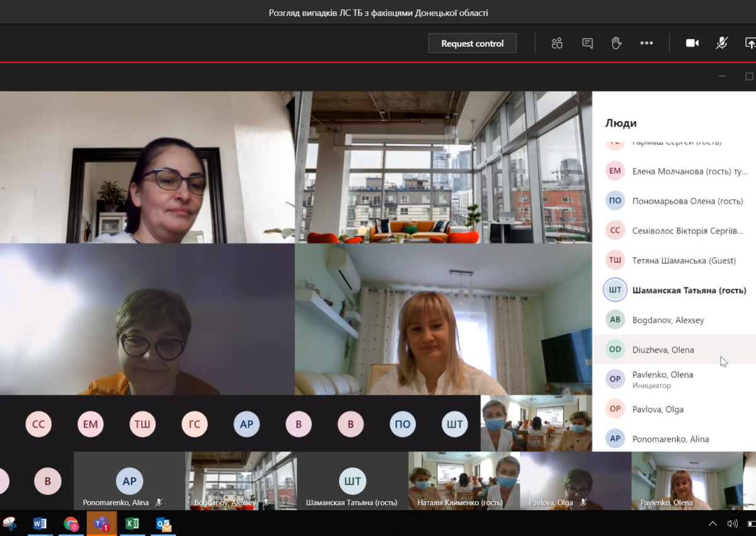
Task: Select Bogdanov, Alexsey in the people list
Action: [x=674, y=320]
